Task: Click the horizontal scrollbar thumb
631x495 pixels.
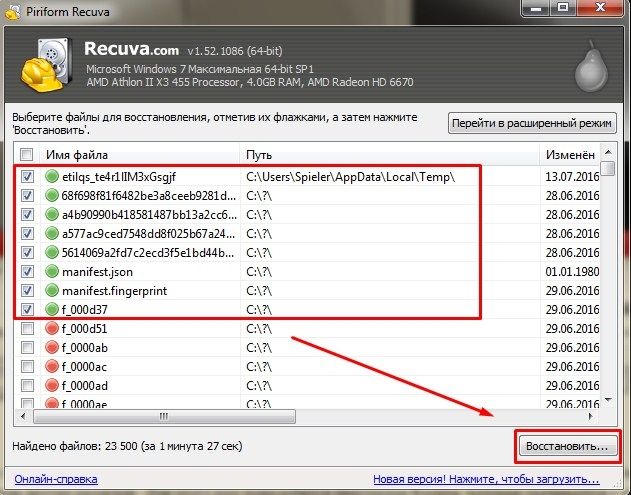Action: coord(164,416)
